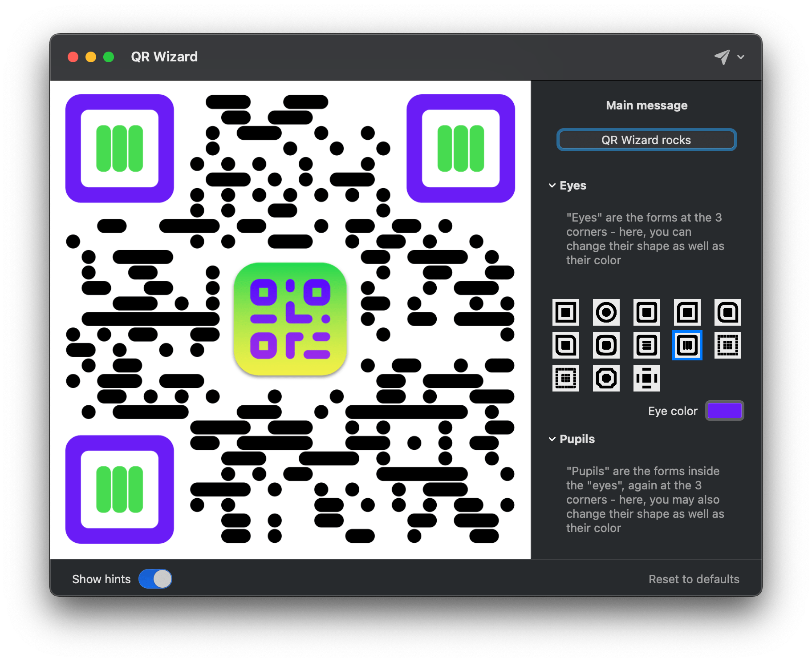Click the paper plane export icon
This screenshot has height=662, width=812.
click(x=722, y=57)
